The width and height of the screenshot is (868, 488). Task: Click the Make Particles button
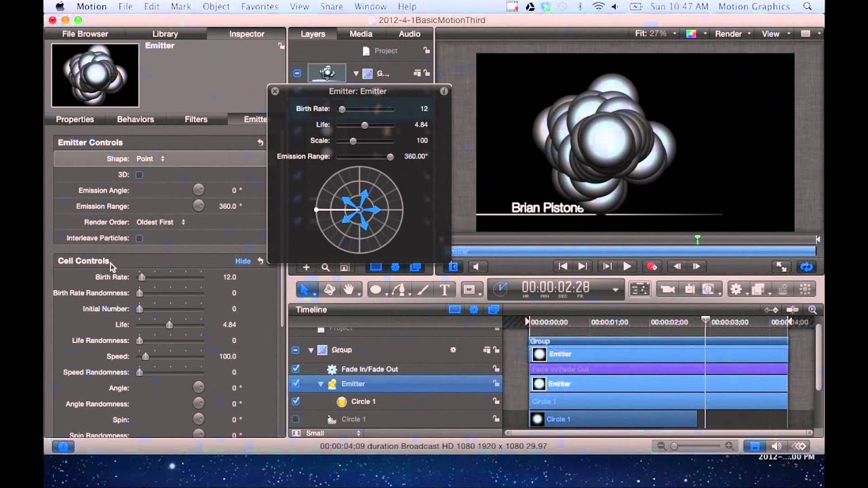tap(783, 289)
